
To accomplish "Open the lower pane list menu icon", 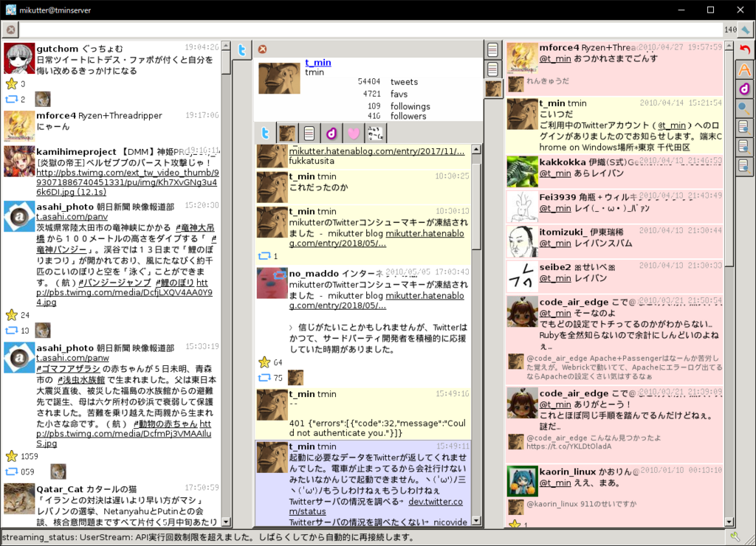I will (x=493, y=69).
